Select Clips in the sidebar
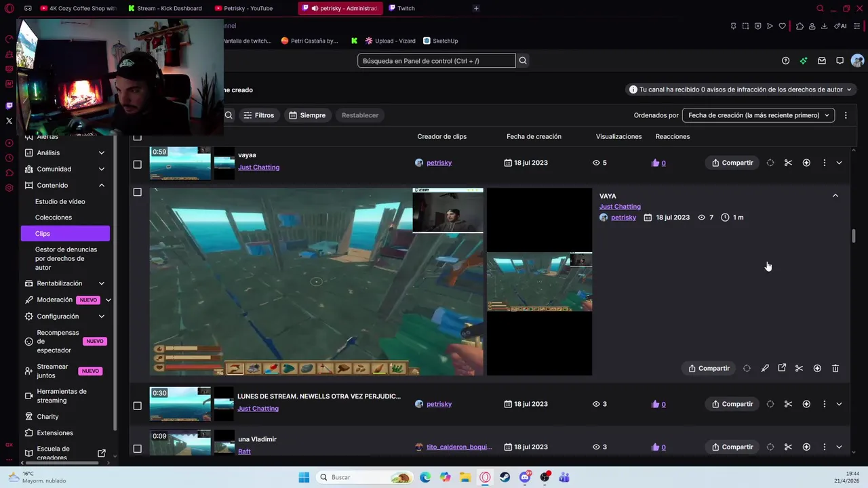Viewport: 868px width, 488px height. pos(65,233)
